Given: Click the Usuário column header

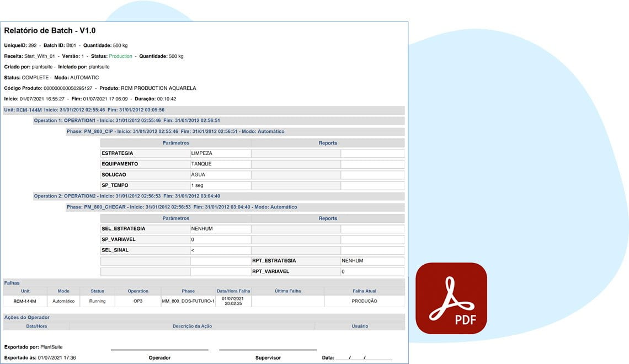Looking at the screenshot, I should (360, 326).
